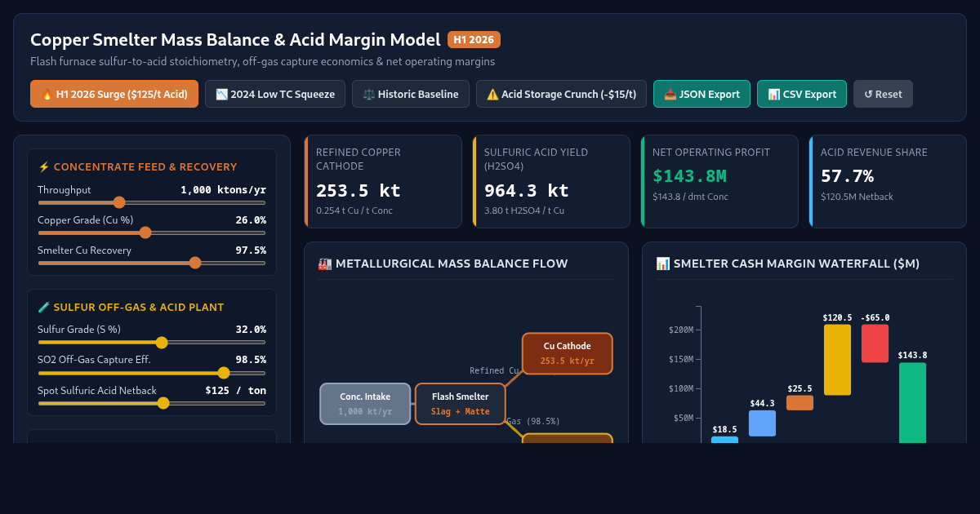Screen dimensions: 980x514
Task: Export the model as JSON
Action: 702,94
